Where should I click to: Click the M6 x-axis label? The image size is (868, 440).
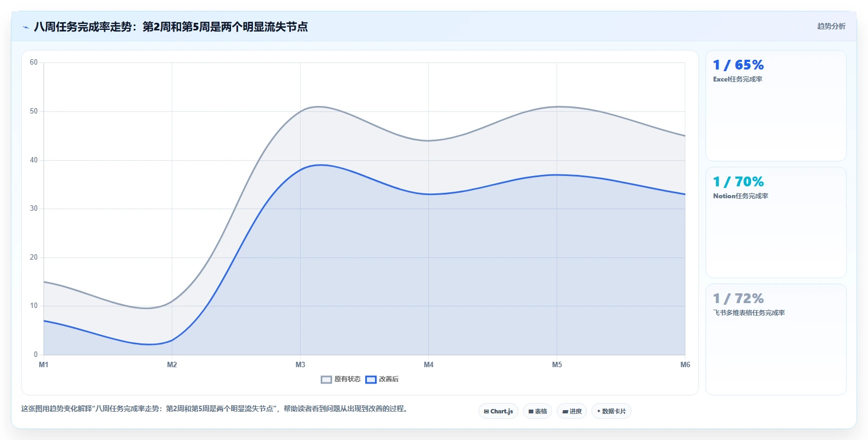coord(685,364)
